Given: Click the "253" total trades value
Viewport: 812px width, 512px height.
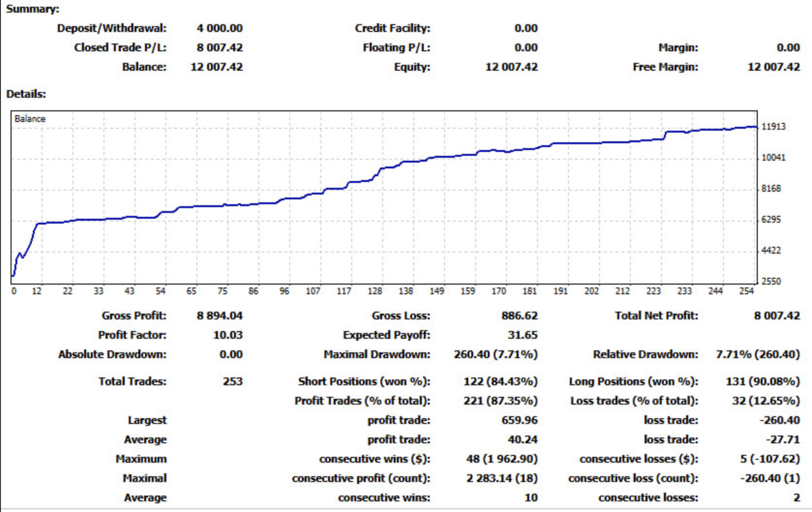Looking at the screenshot, I should click(233, 381).
